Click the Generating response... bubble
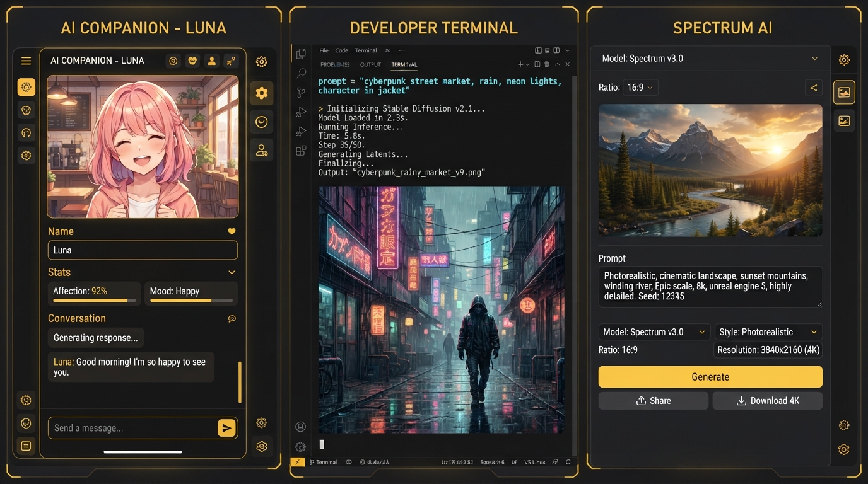Viewport: 868px width, 484px height. click(96, 338)
